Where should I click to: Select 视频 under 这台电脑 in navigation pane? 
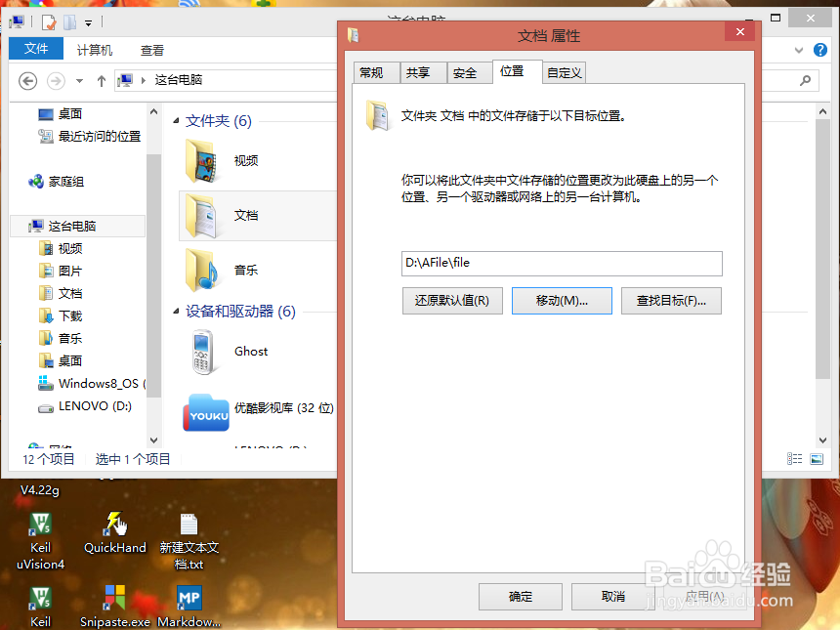tap(69, 248)
